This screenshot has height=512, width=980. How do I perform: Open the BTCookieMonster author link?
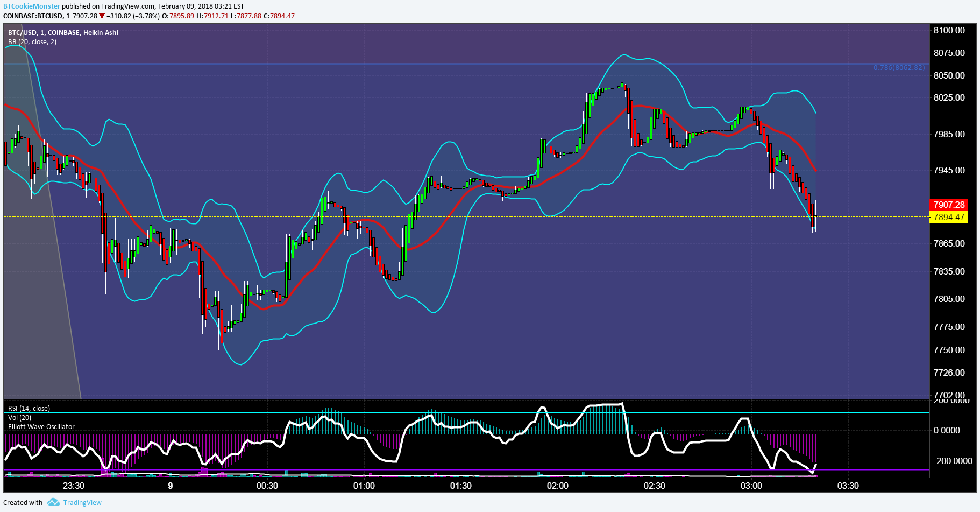32,6
